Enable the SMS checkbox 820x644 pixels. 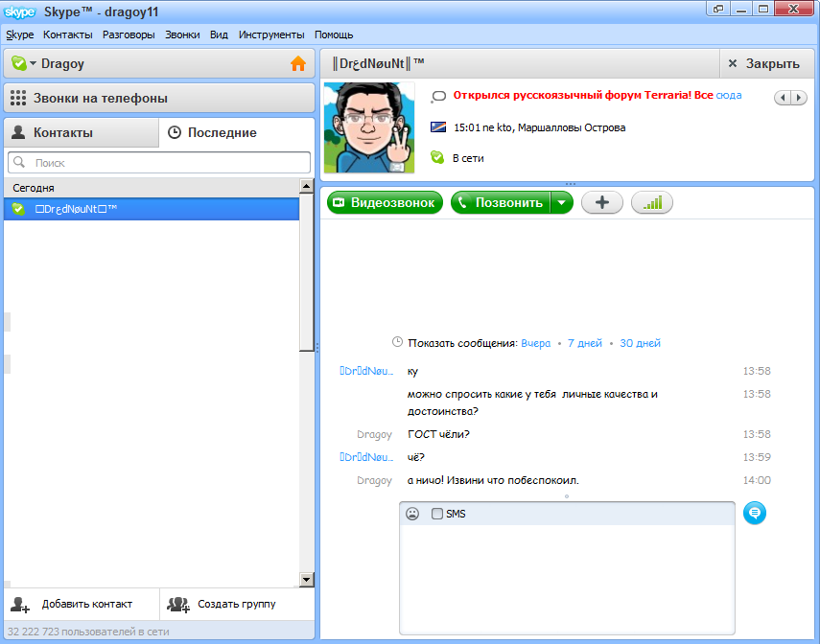tap(437, 514)
